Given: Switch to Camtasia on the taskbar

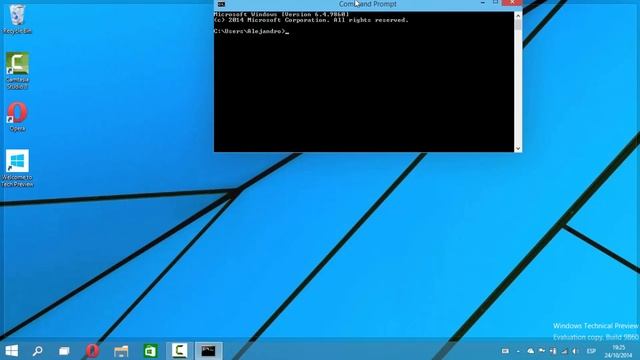Looking at the screenshot, I should click(x=179, y=351).
